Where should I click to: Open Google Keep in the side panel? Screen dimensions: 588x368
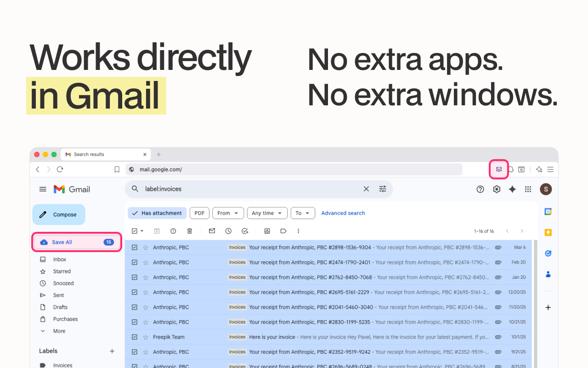click(548, 232)
